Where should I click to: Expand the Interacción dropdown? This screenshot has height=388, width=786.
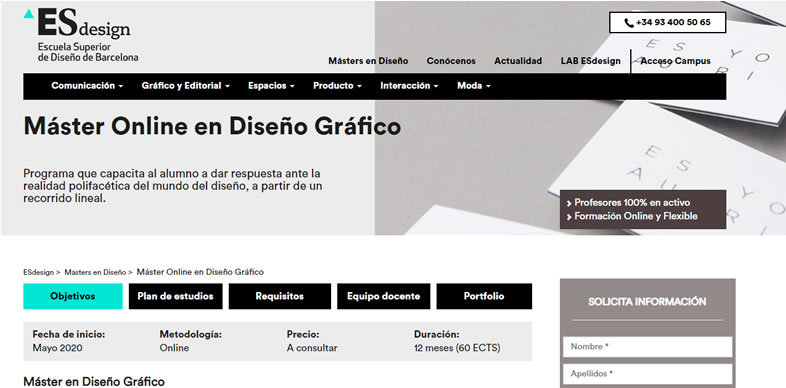[x=409, y=86]
